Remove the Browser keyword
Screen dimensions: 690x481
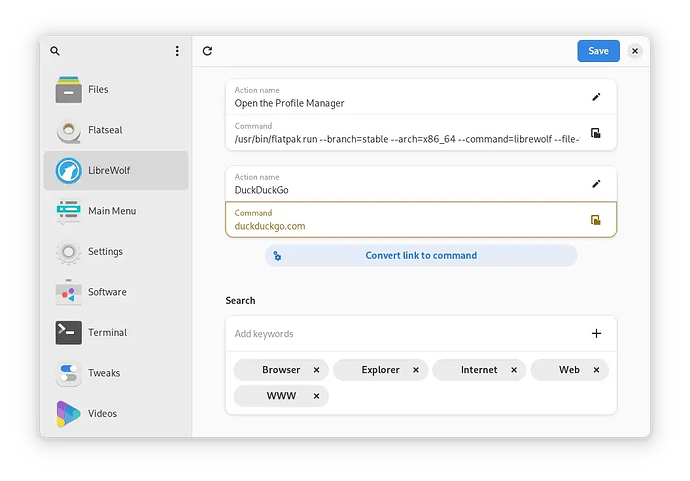(x=316, y=370)
